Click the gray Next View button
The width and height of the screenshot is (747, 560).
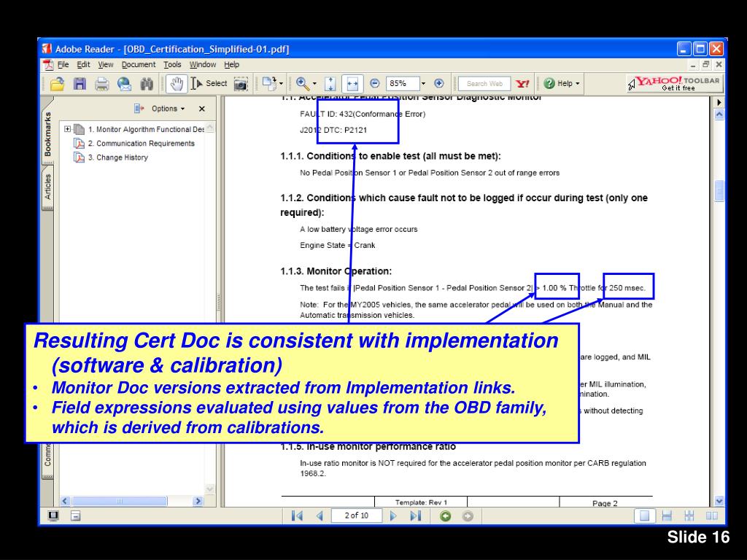click(x=468, y=516)
